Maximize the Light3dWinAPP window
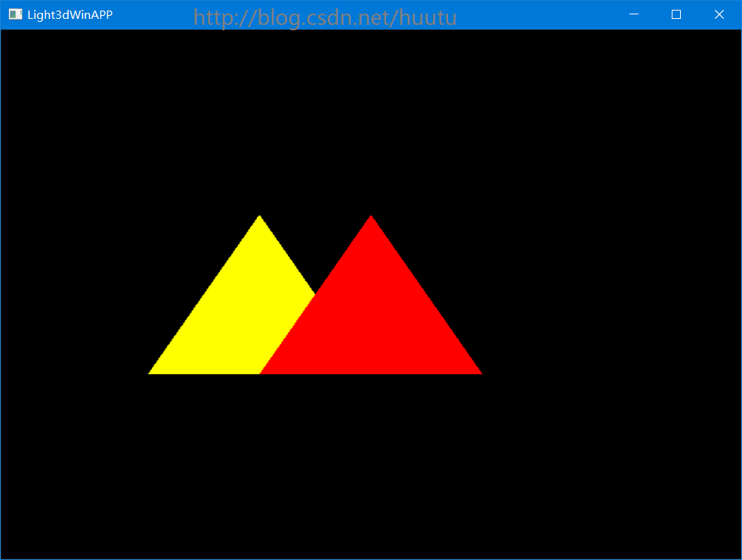Image resolution: width=742 pixels, height=560 pixels. [676, 14]
